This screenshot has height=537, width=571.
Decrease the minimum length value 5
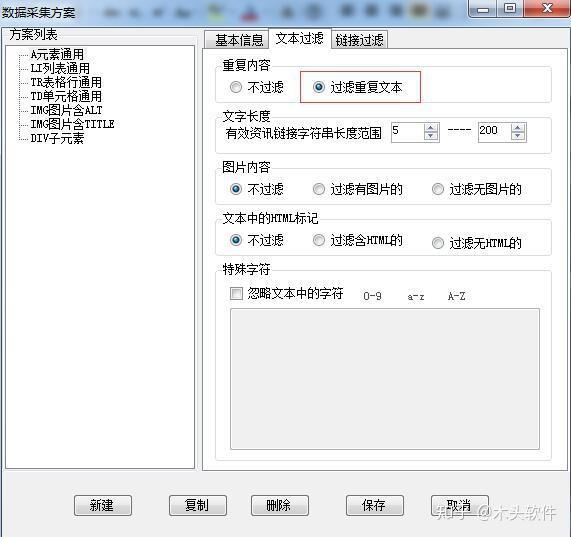coord(431,136)
